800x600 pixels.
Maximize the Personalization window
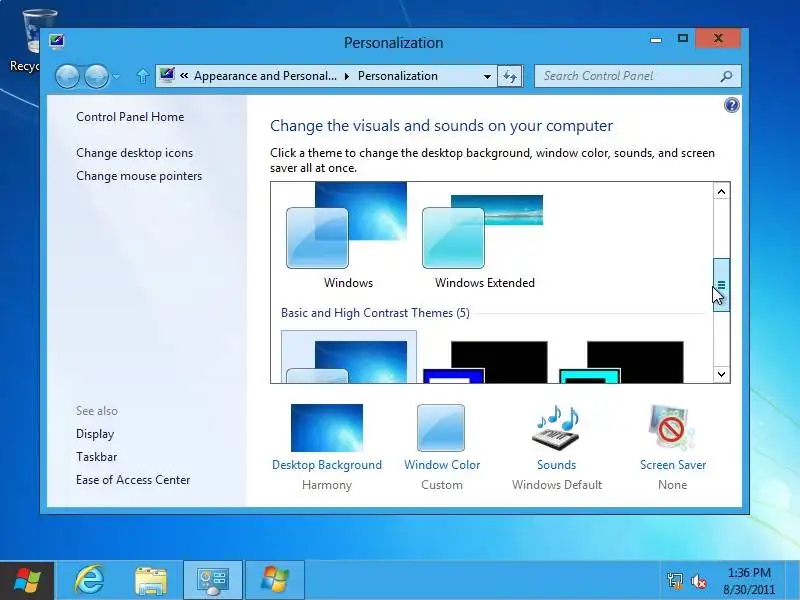[683, 38]
